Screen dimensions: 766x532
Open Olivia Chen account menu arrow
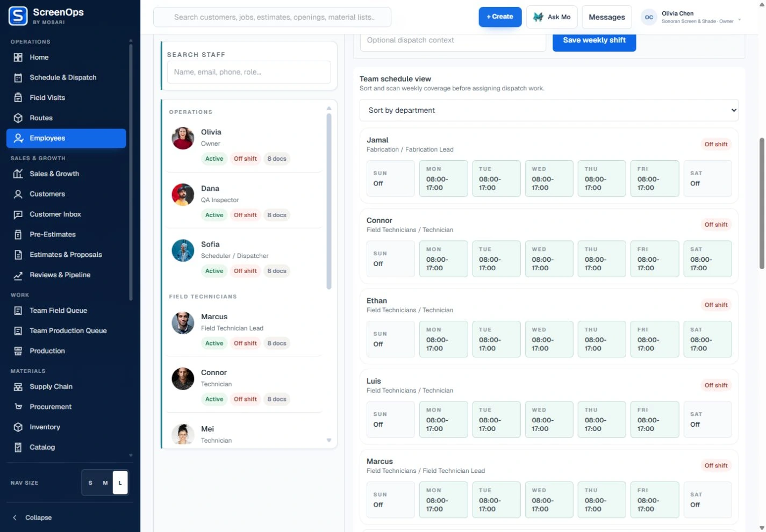click(x=740, y=19)
